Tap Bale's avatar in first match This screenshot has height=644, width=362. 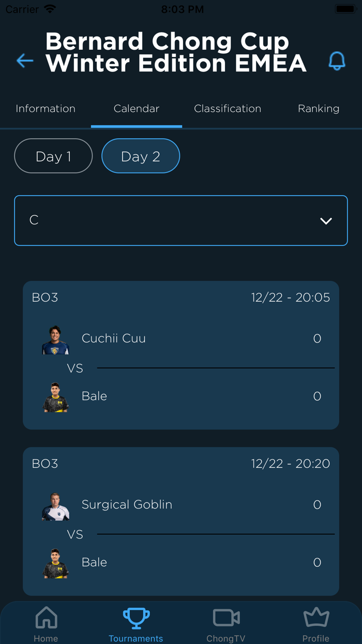point(55,397)
